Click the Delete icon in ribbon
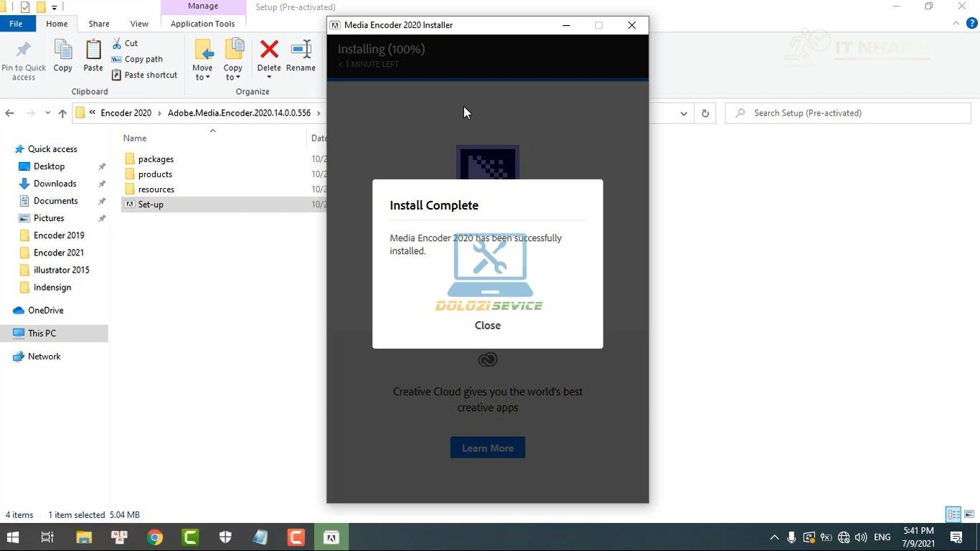The width and height of the screenshot is (980, 551). pyautogui.click(x=269, y=57)
